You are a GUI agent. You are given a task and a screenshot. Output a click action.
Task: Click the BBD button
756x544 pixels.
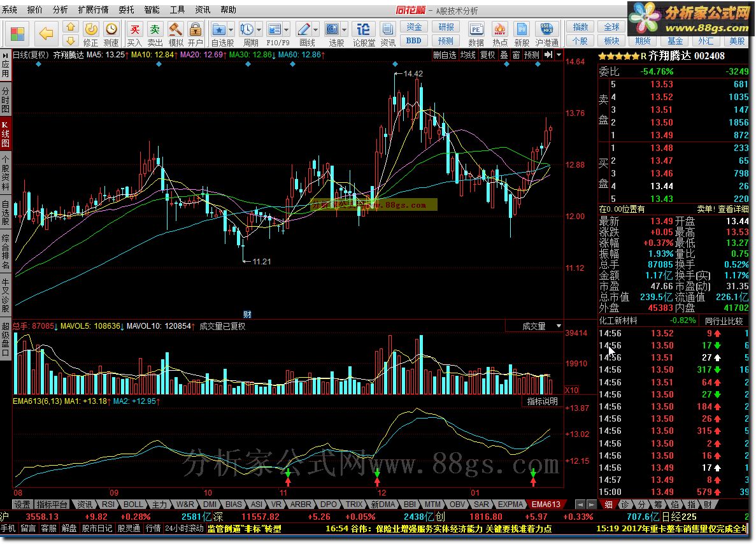(414, 41)
